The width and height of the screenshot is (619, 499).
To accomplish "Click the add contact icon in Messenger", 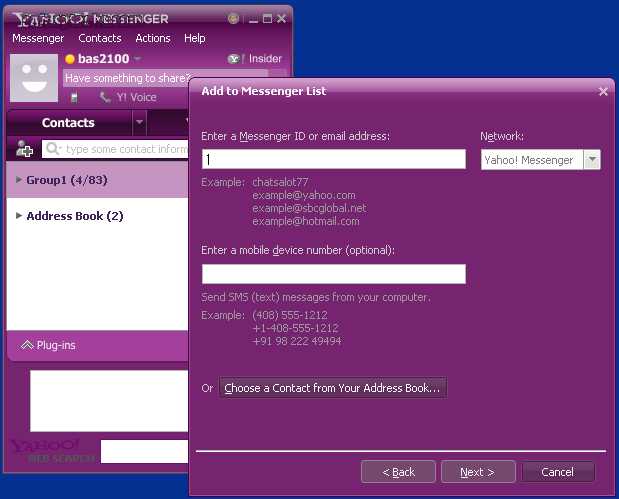I will [24, 149].
